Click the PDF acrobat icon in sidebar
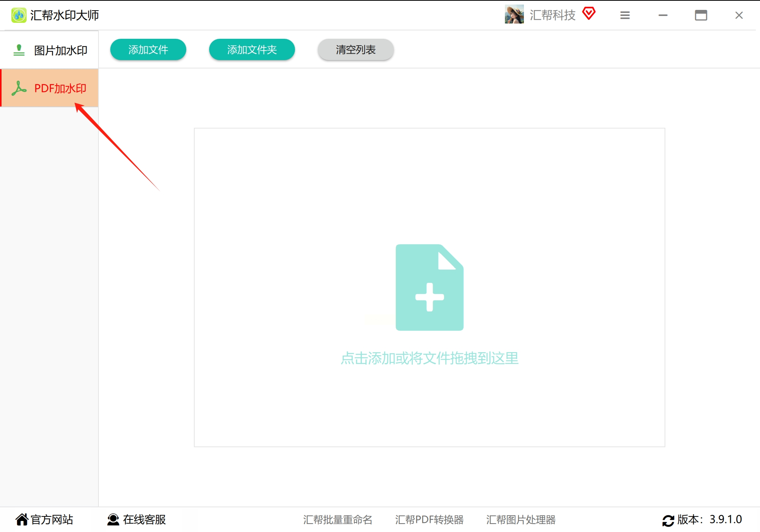Screen dimensions: 760x532 tap(19, 88)
